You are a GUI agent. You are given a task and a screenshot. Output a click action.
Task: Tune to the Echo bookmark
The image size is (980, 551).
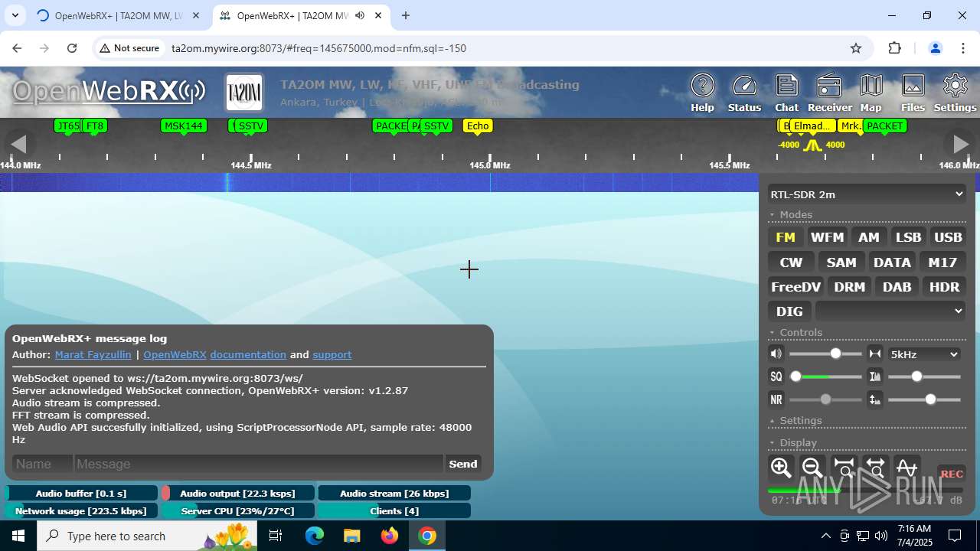477,126
